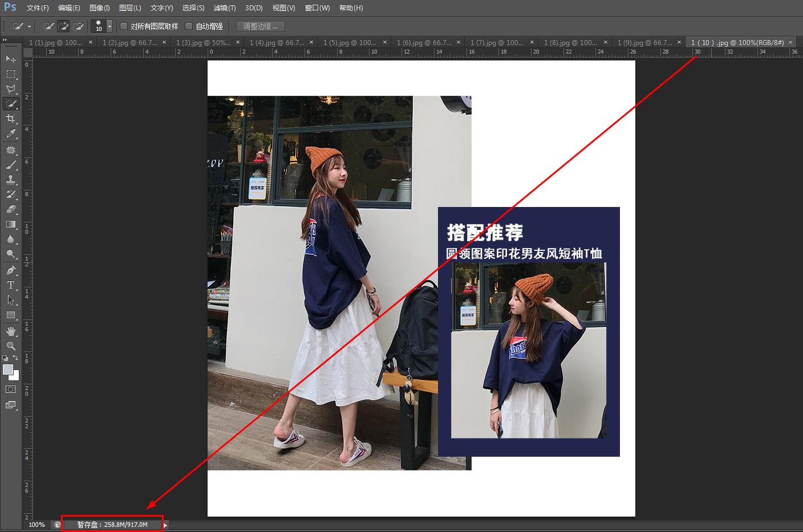
Task: Select the Brush tool
Action: 11,165
